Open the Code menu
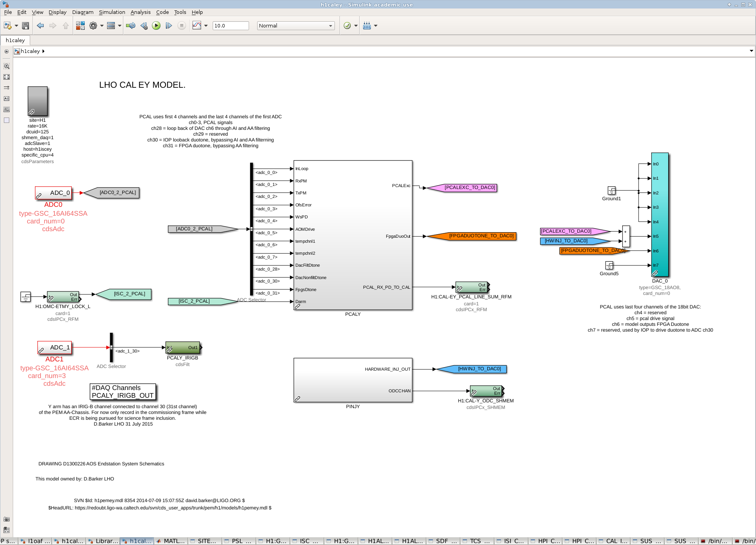 click(162, 12)
